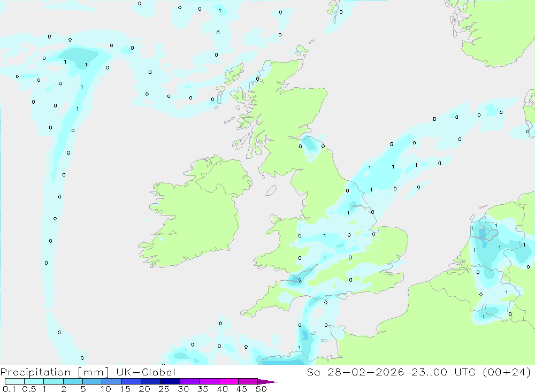Click the '0.5' legend scale label

[29, 389]
